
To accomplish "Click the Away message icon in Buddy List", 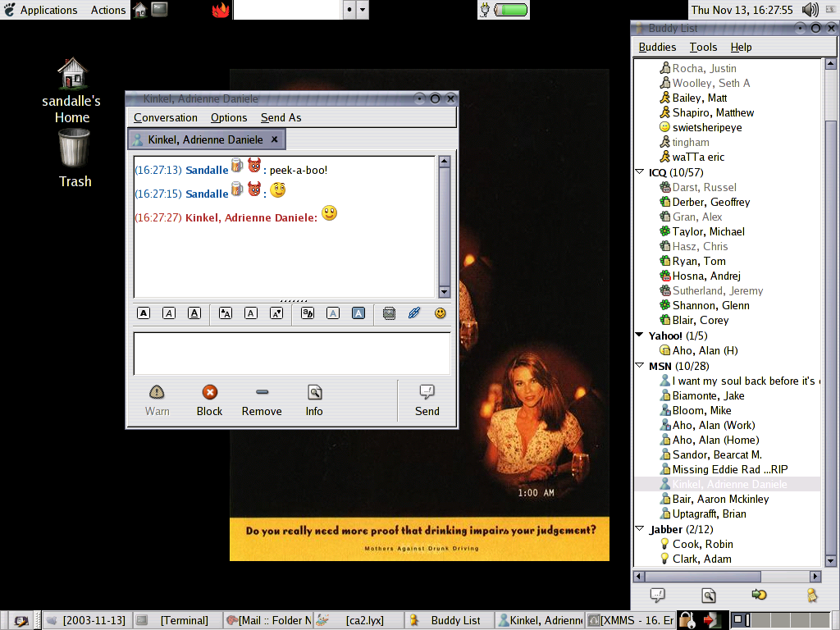I will pyautogui.click(x=811, y=596).
